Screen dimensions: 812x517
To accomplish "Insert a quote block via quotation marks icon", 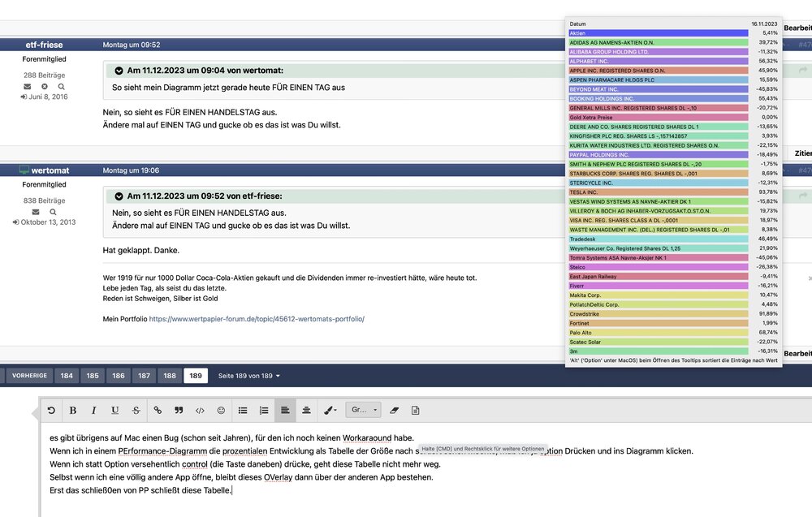I will click(x=179, y=411).
